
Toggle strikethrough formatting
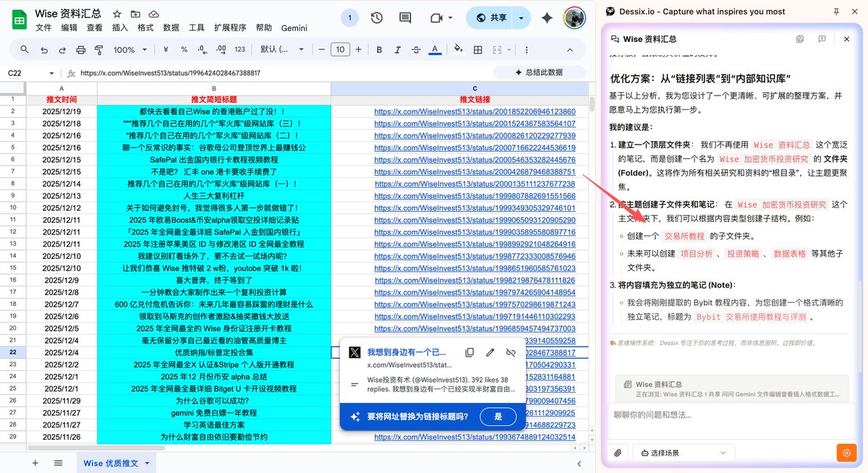(414, 49)
